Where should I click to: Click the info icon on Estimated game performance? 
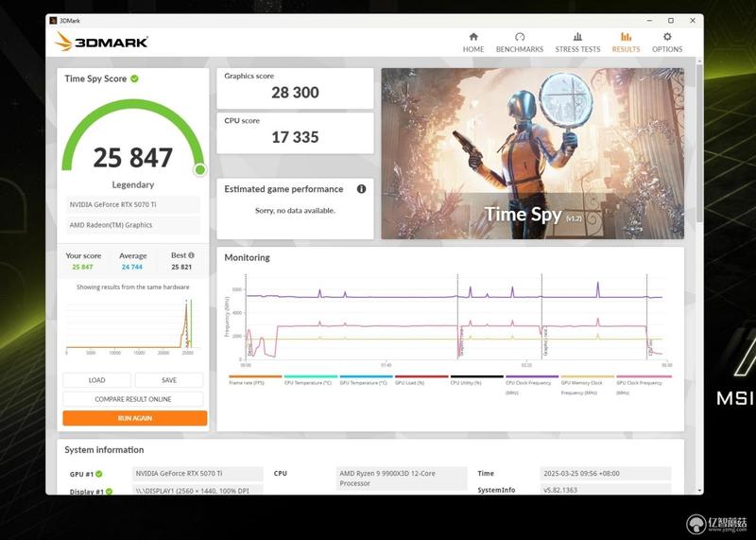pyautogui.click(x=361, y=189)
